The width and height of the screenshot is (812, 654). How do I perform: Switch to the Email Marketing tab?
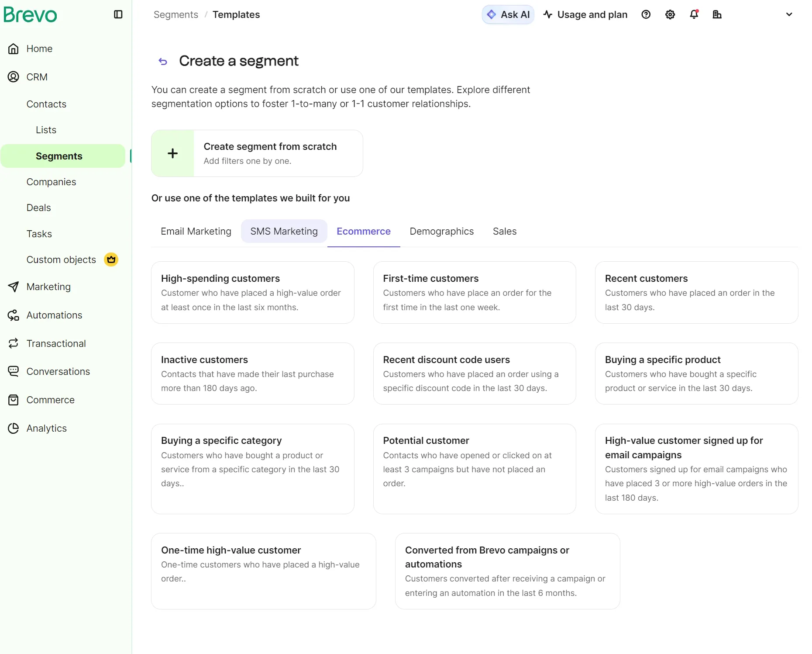[x=196, y=231]
